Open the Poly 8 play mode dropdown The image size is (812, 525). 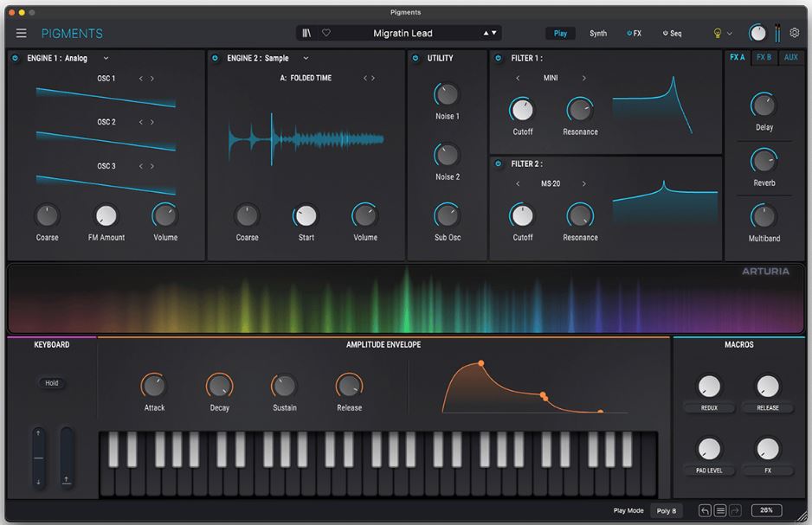pyautogui.click(x=667, y=510)
